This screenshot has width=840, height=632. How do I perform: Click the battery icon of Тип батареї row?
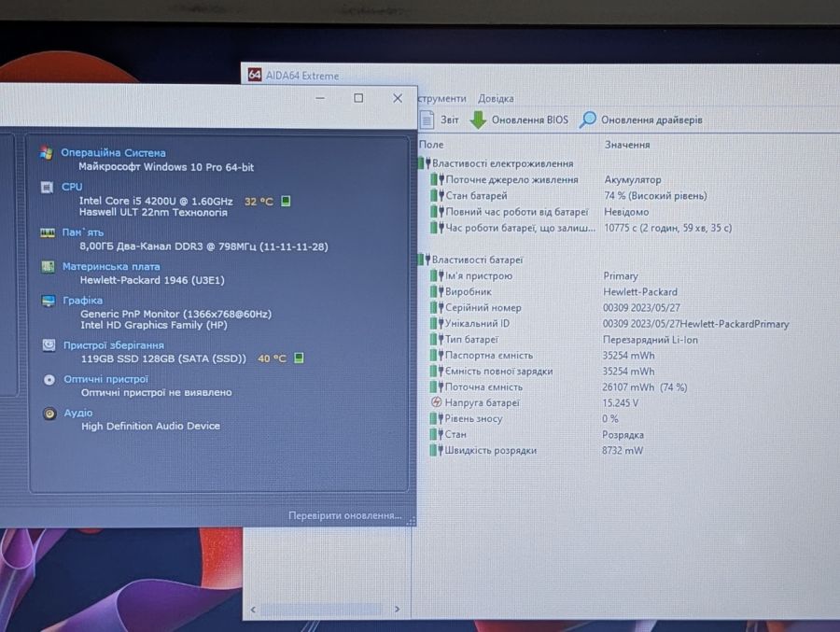437,339
